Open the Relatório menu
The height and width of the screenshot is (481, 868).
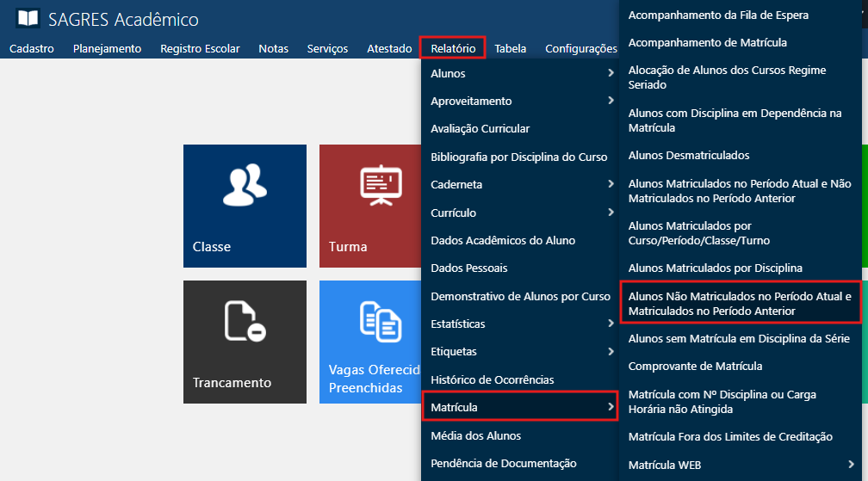(x=453, y=48)
